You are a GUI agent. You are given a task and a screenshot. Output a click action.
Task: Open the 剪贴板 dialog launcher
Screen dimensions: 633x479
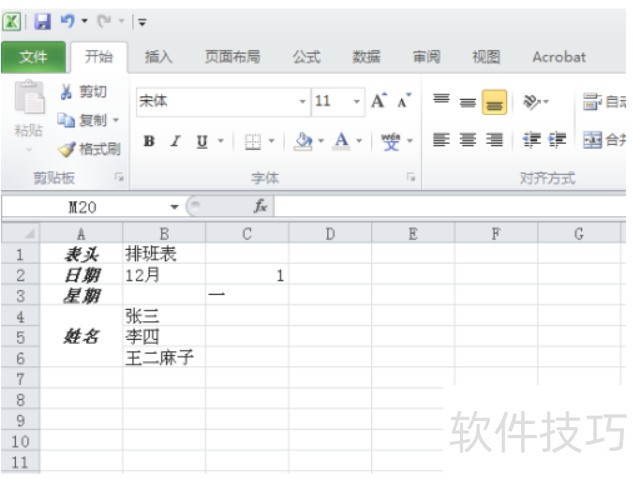(x=119, y=177)
